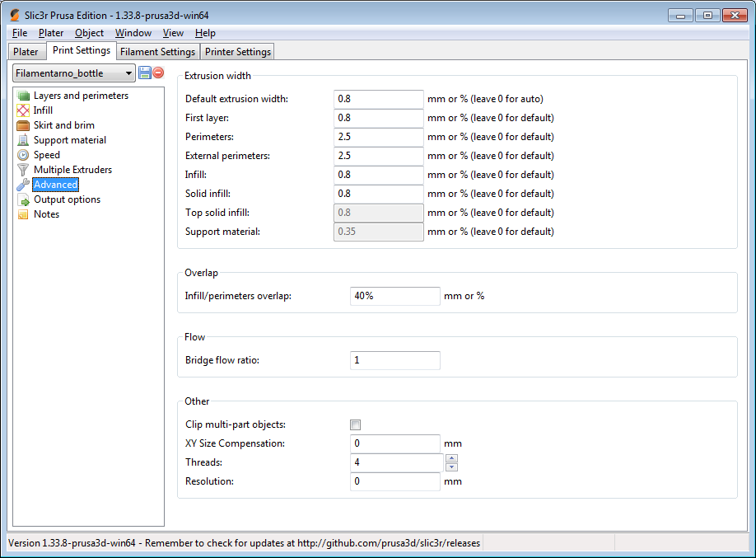This screenshot has width=756, height=558.
Task: Select the Notes page label
Action: [x=46, y=214]
